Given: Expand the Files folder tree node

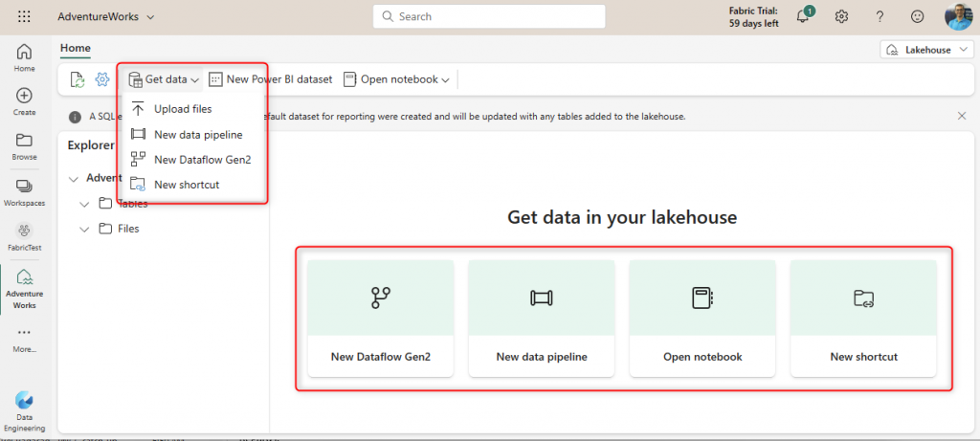Looking at the screenshot, I should tap(84, 229).
